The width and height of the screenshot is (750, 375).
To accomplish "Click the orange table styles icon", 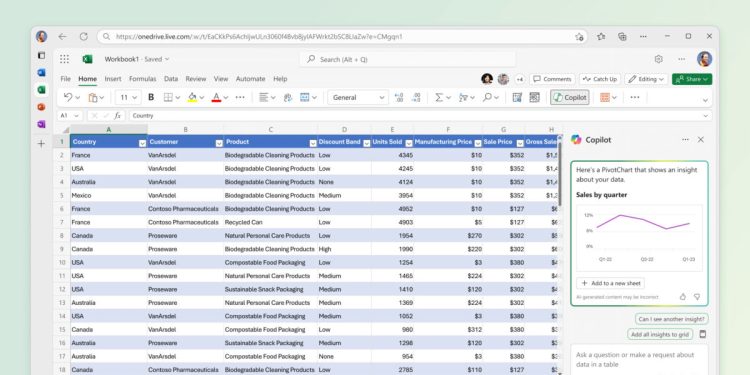I will pyautogui.click(x=605, y=98).
